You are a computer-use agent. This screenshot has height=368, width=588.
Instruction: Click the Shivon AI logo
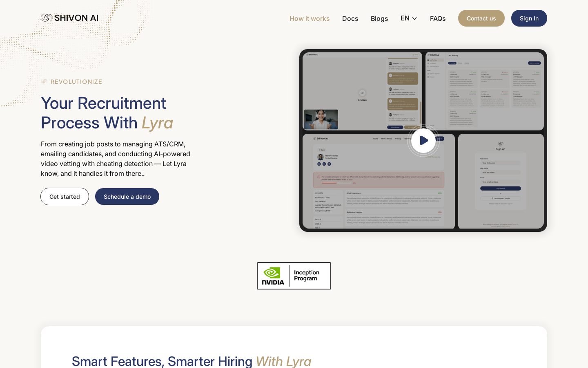coord(69,18)
